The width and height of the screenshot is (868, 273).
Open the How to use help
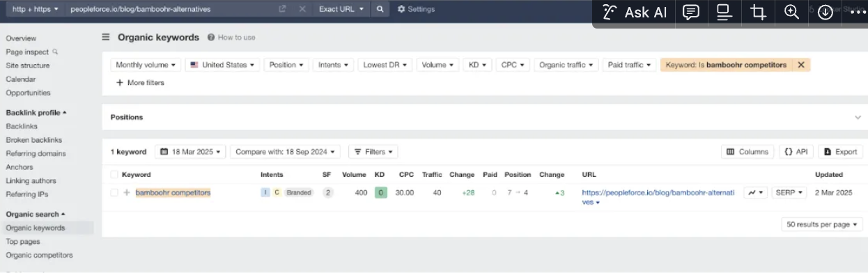[x=232, y=38]
